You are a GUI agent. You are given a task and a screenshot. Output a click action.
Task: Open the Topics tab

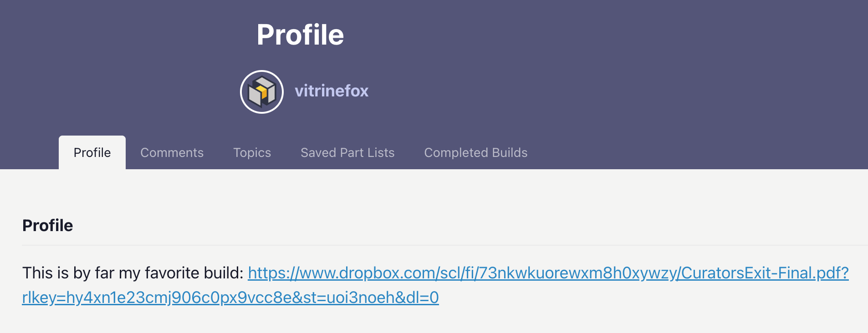(252, 152)
